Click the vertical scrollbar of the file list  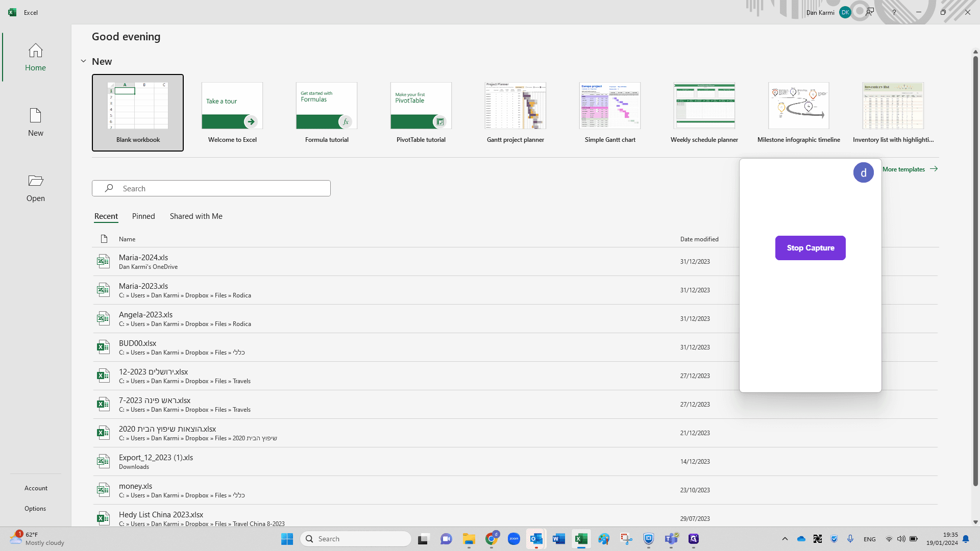(x=975, y=270)
